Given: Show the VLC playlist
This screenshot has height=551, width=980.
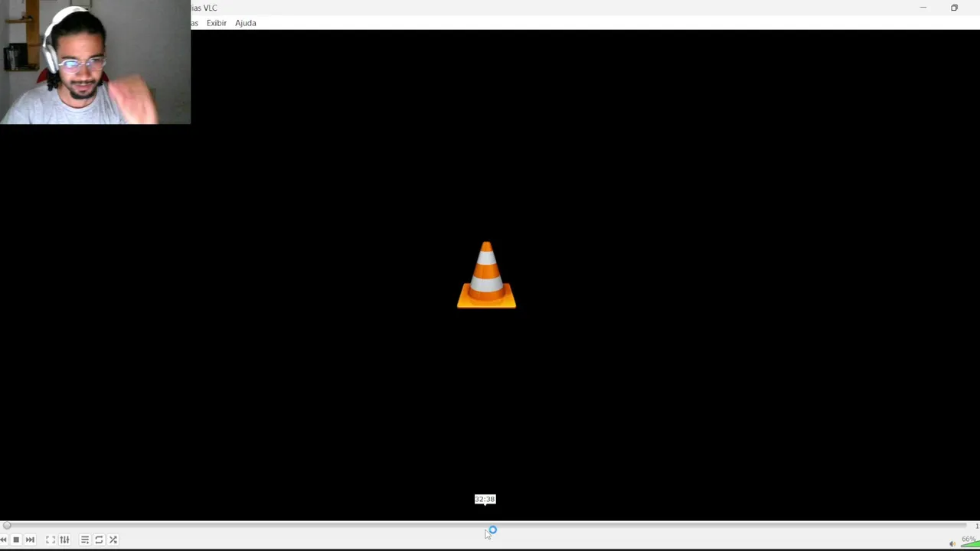Looking at the screenshot, I should [x=85, y=540].
